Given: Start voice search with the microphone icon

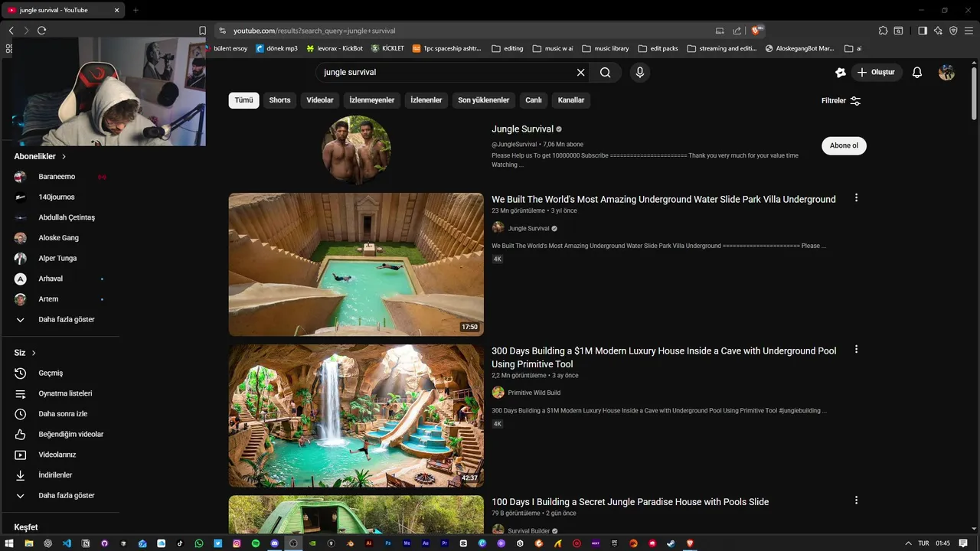Looking at the screenshot, I should point(640,72).
